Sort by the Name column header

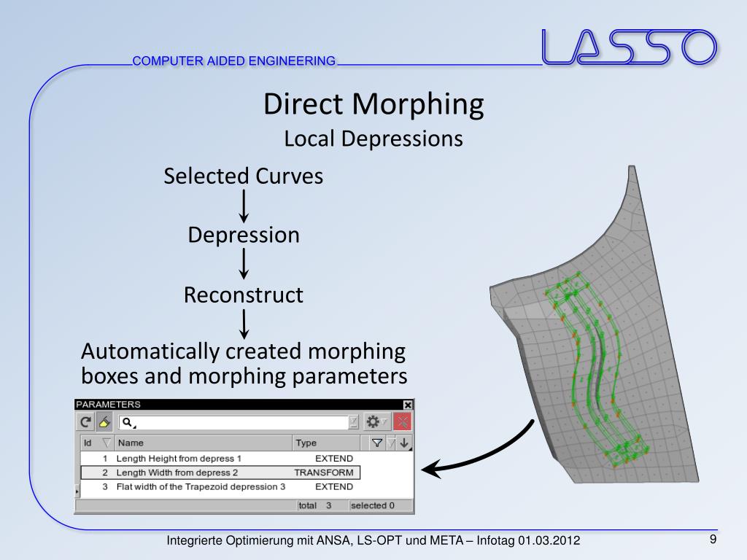(204, 443)
